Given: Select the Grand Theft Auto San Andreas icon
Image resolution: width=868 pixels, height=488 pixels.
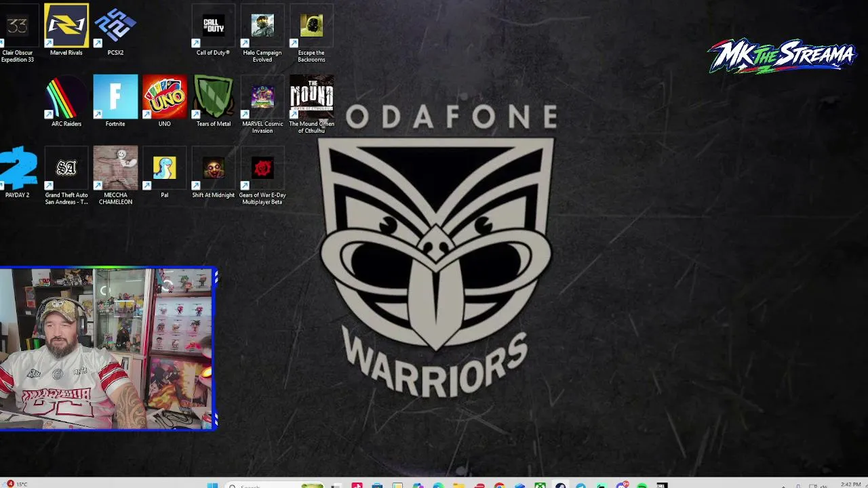Looking at the screenshot, I should pos(66,176).
